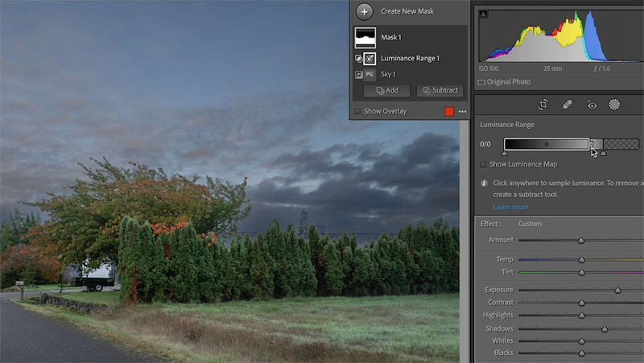
Task: Click the Blacks slider handle
Action: (x=581, y=353)
